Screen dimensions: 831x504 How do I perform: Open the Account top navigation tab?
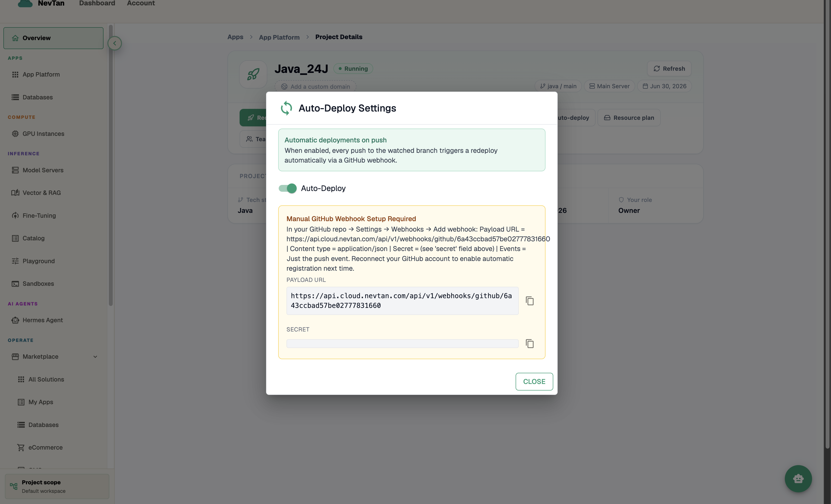click(x=141, y=3)
